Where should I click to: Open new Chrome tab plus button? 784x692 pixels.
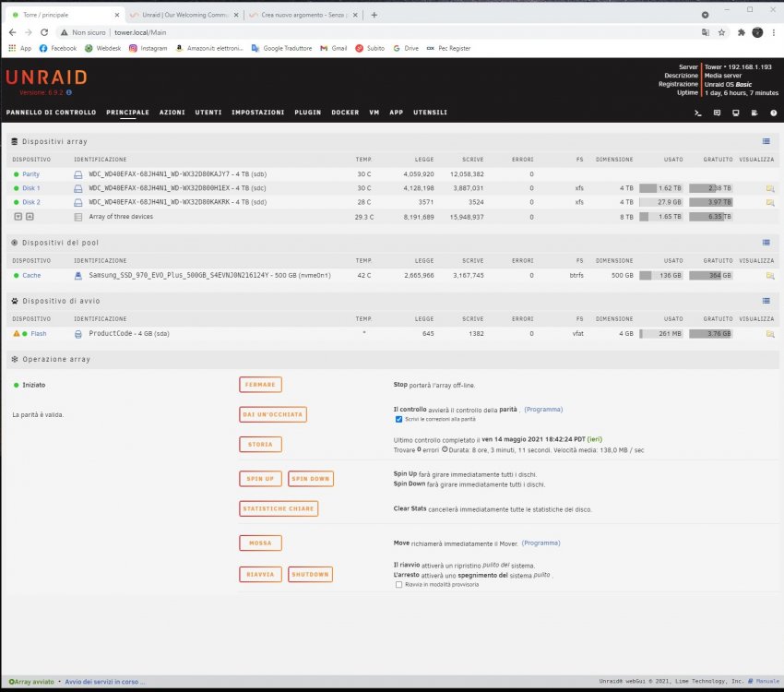[x=374, y=15]
